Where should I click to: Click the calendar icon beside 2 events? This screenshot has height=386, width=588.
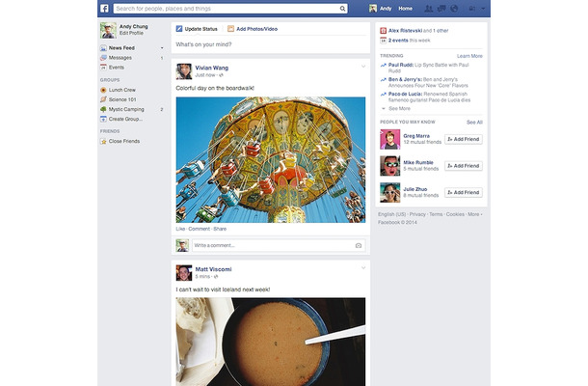coord(384,41)
